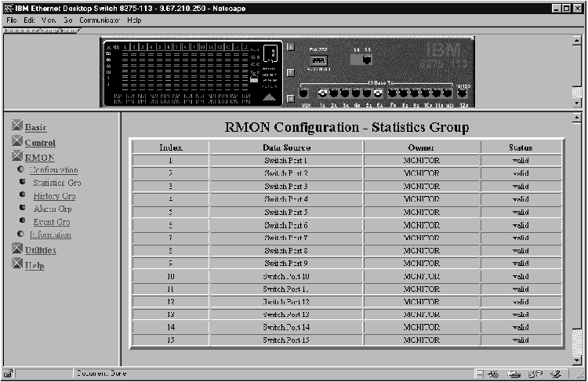Click the Help section icon in sidebar
588x382 pixels.
pos(17,264)
